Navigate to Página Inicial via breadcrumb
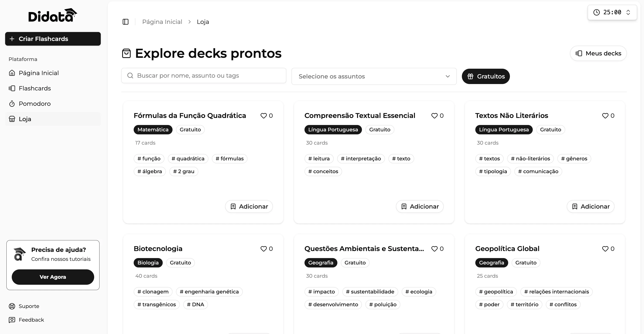The width and height of the screenshot is (644, 334). [x=162, y=22]
